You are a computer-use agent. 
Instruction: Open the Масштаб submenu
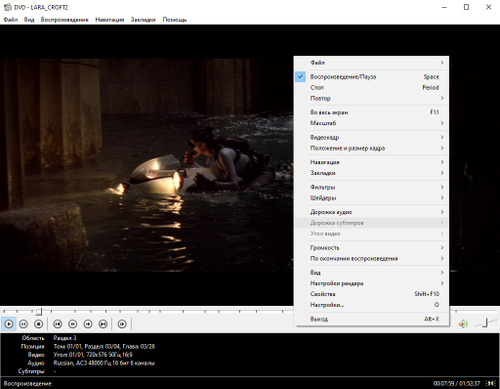[x=372, y=123]
